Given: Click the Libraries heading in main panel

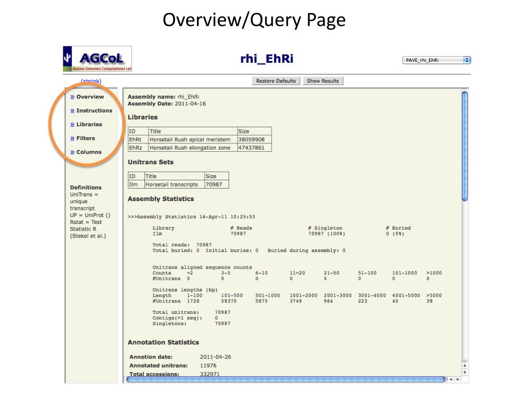Looking at the screenshot, I should pyautogui.click(x=142, y=117).
